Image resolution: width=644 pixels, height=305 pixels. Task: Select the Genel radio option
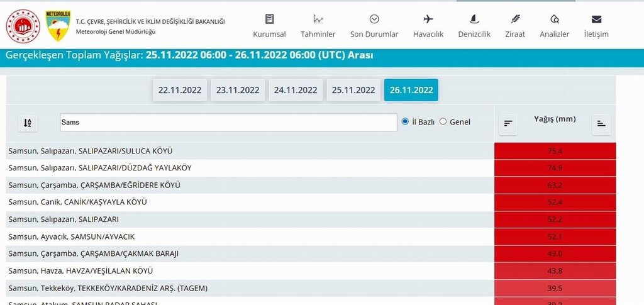pyautogui.click(x=443, y=121)
